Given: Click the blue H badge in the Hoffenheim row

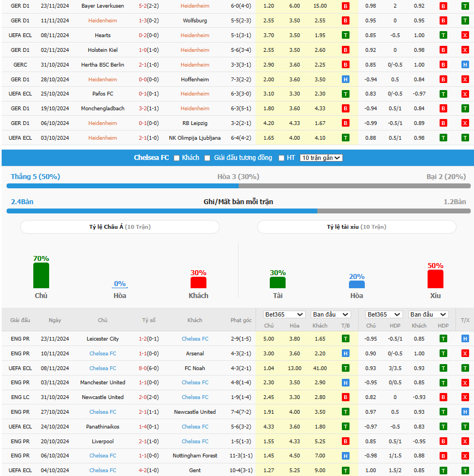Looking at the screenshot, I should (x=345, y=80).
